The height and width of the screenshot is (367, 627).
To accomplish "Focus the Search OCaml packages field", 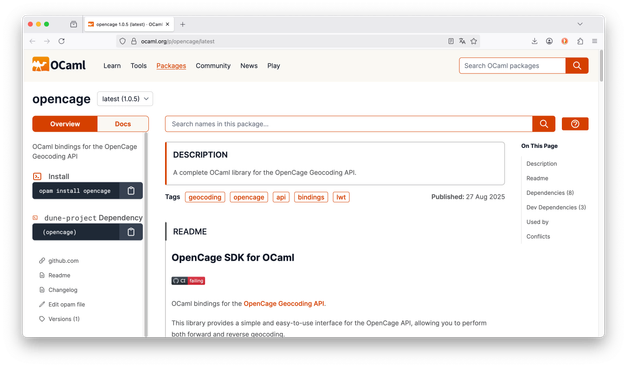I will (x=512, y=66).
